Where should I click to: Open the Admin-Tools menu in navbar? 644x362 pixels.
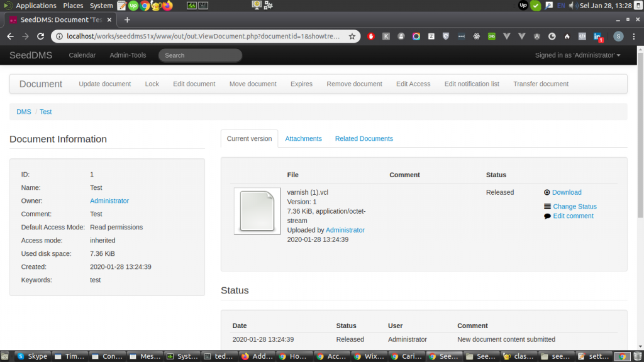point(128,55)
